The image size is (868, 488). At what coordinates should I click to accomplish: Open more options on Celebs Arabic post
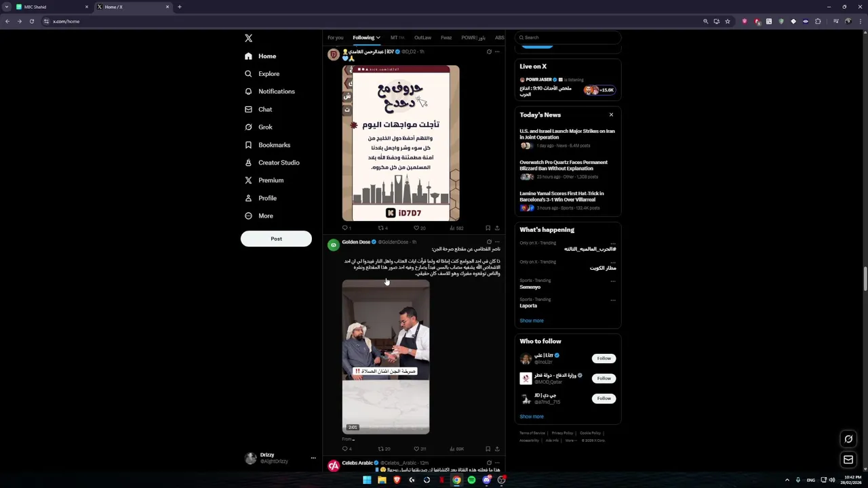coord(497,463)
